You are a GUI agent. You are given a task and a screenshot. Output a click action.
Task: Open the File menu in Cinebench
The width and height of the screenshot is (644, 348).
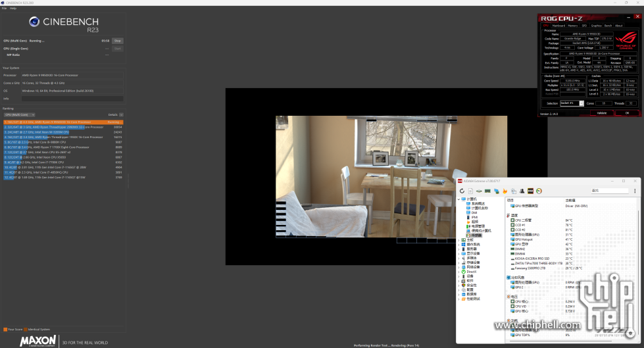tap(4, 8)
